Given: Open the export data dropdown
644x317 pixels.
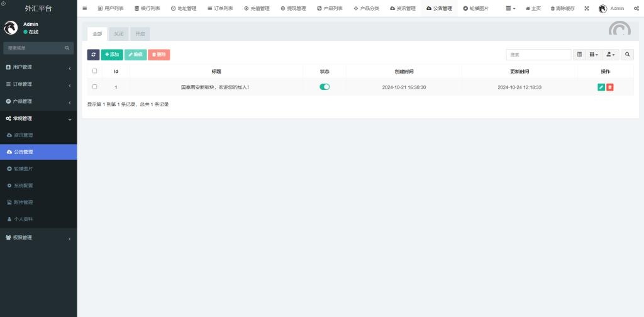Looking at the screenshot, I should (x=611, y=55).
